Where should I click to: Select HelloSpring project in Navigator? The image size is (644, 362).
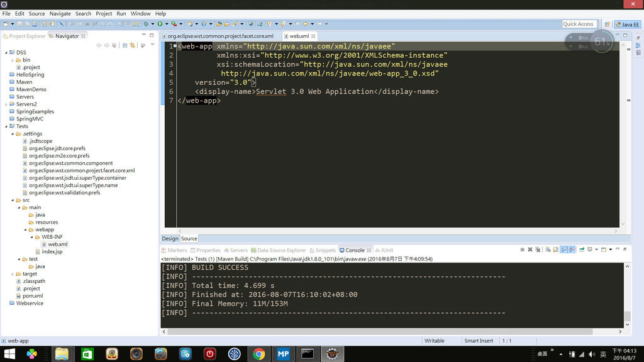pyautogui.click(x=30, y=75)
